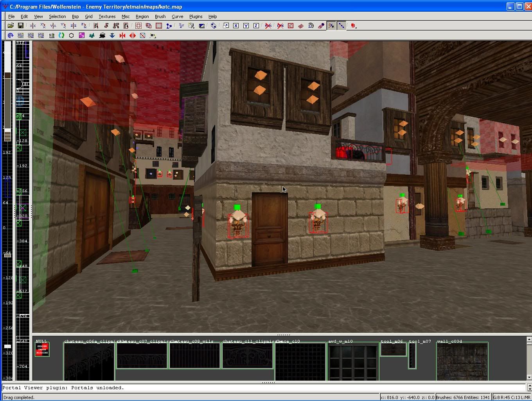Open the File menu

coord(11,16)
